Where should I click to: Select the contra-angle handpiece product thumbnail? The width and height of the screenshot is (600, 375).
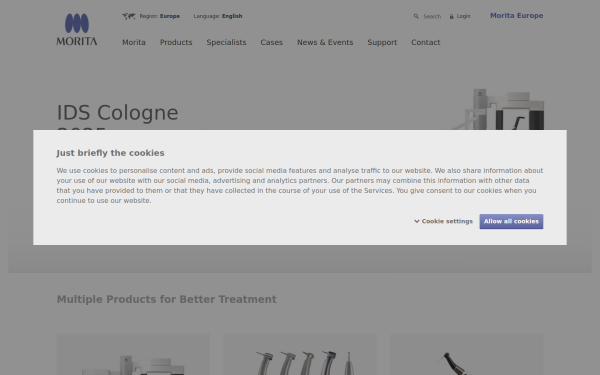(x=466, y=354)
